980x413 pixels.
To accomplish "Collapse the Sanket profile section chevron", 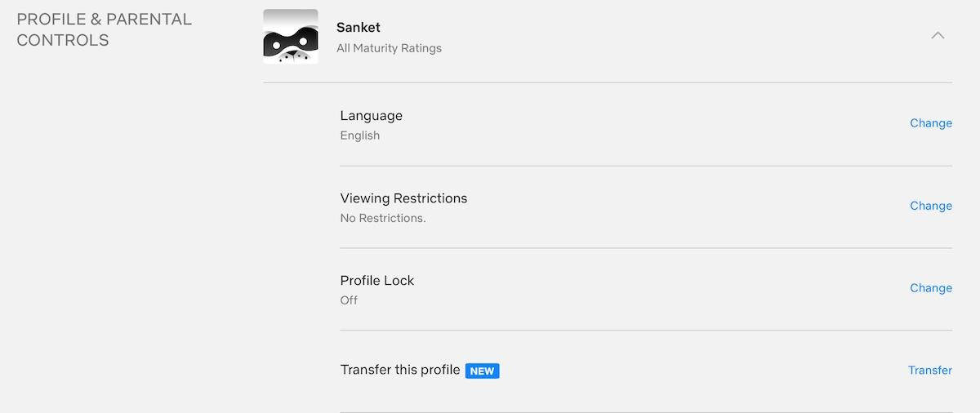I will tap(938, 36).
